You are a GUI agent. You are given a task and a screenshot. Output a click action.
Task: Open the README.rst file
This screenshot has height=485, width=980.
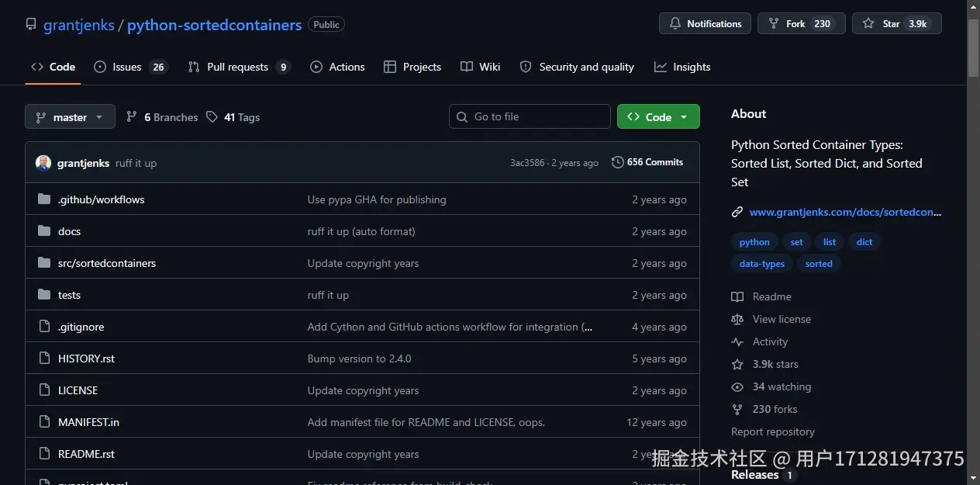(x=86, y=454)
